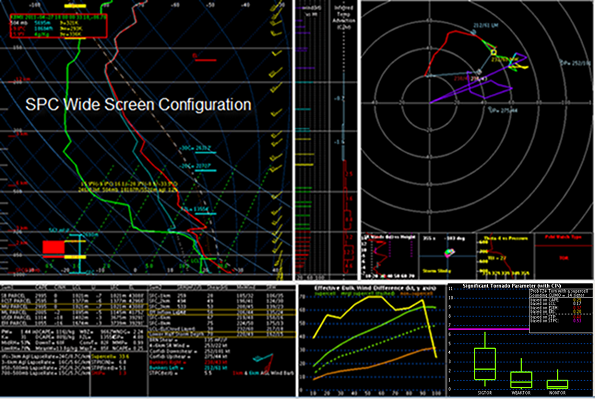Screen dimensions: 595x399
Task: Click the highlighted Eff Inflow Layer row
Action: click(x=222, y=312)
